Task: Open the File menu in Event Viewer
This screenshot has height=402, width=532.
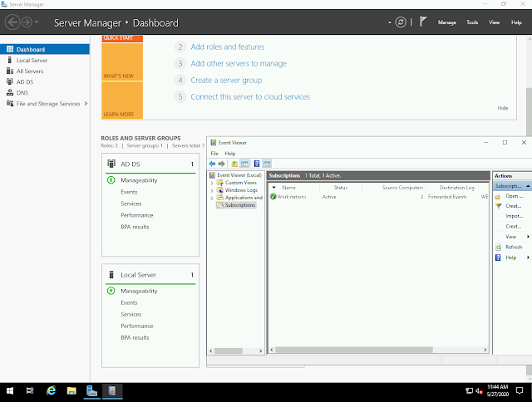Action: (214, 153)
